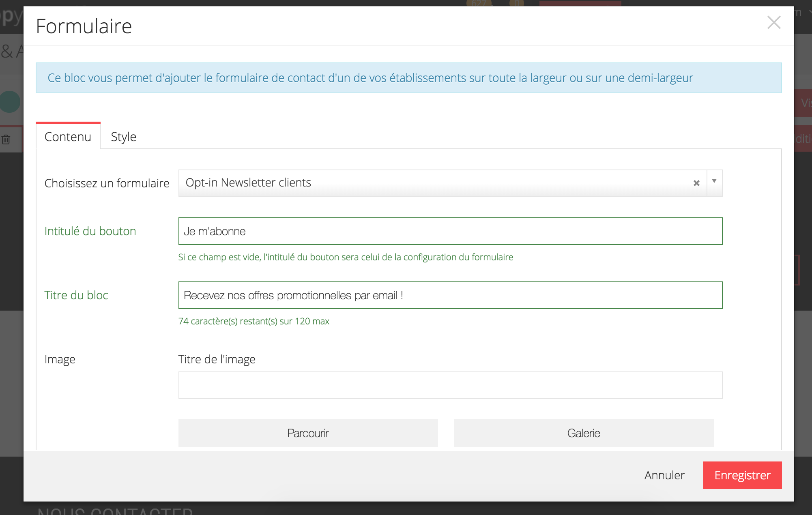Click the Intitulé du bouton label

coord(90,231)
